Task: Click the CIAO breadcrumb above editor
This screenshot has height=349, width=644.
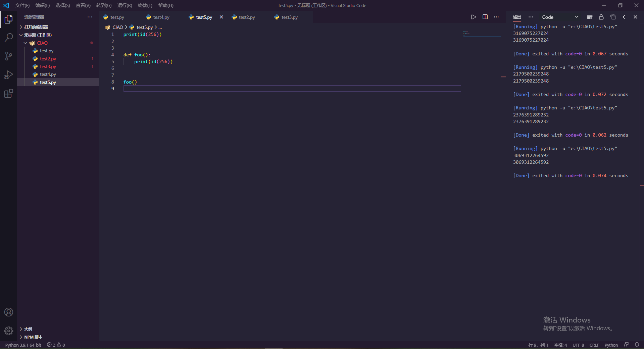Action: [118, 27]
